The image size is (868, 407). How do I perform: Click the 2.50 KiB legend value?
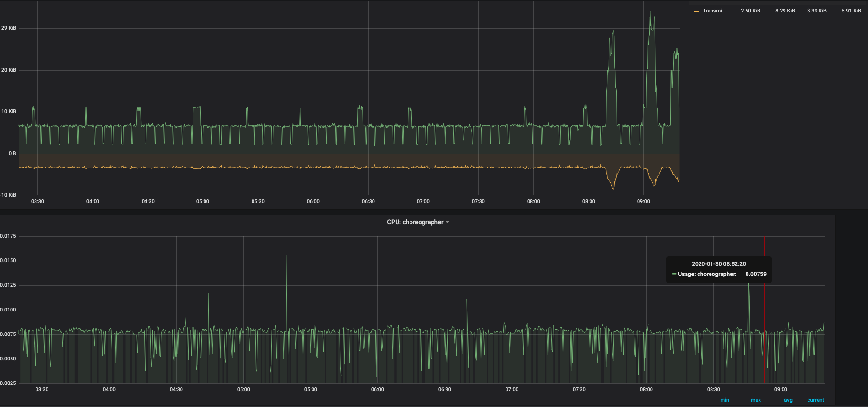pos(750,11)
